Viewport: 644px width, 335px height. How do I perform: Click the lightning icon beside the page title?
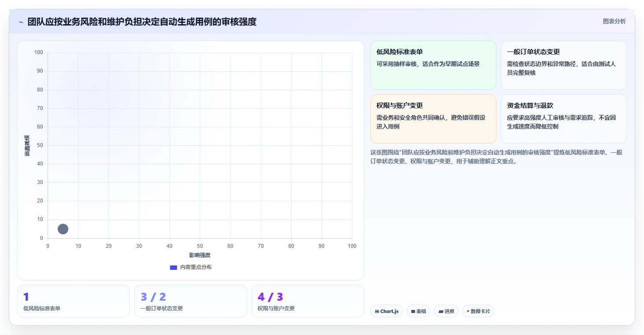point(21,22)
